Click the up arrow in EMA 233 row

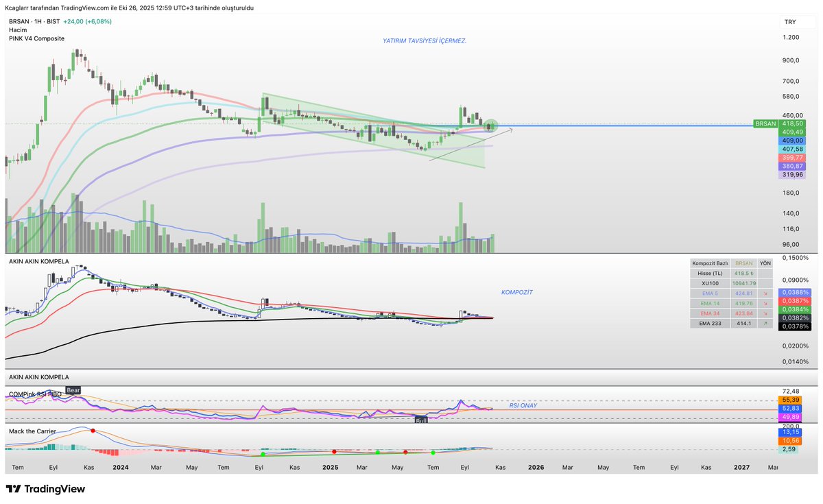(765, 322)
